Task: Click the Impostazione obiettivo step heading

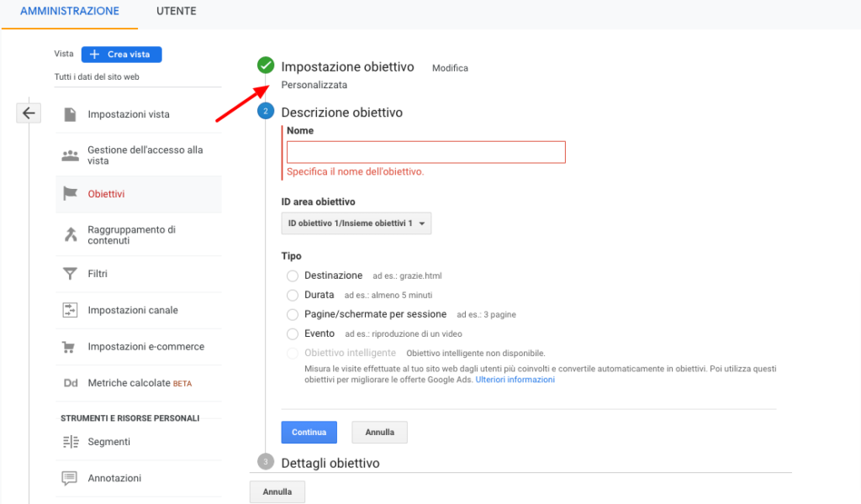Action: tap(347, 67)
